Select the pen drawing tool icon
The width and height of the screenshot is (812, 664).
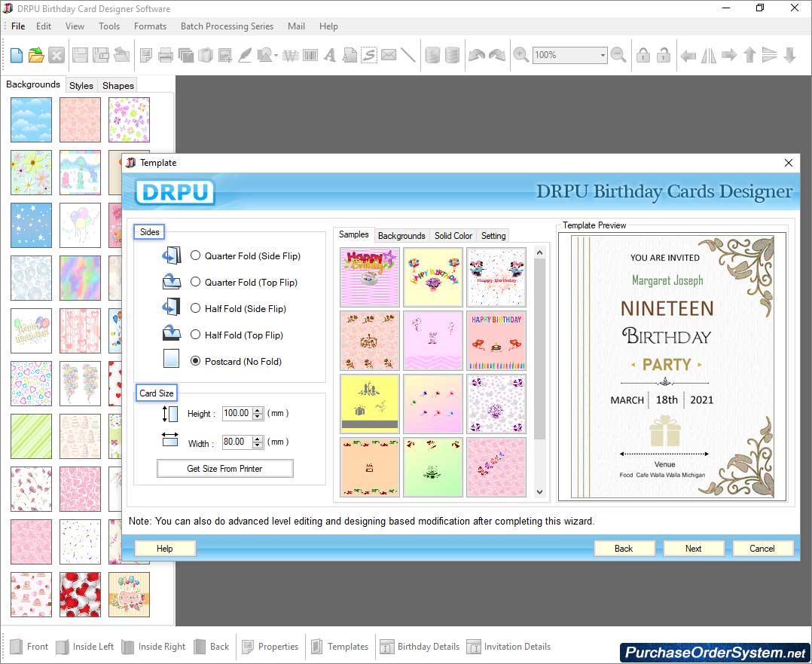(x=244, y=55)
